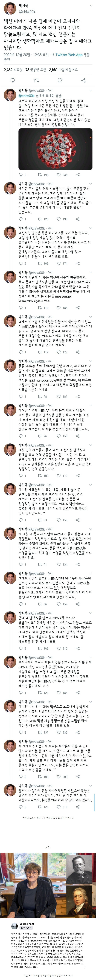The image size is (96, 980).
Task: Share the reply that has 238 likes
Action: click(x=78, y=175)
